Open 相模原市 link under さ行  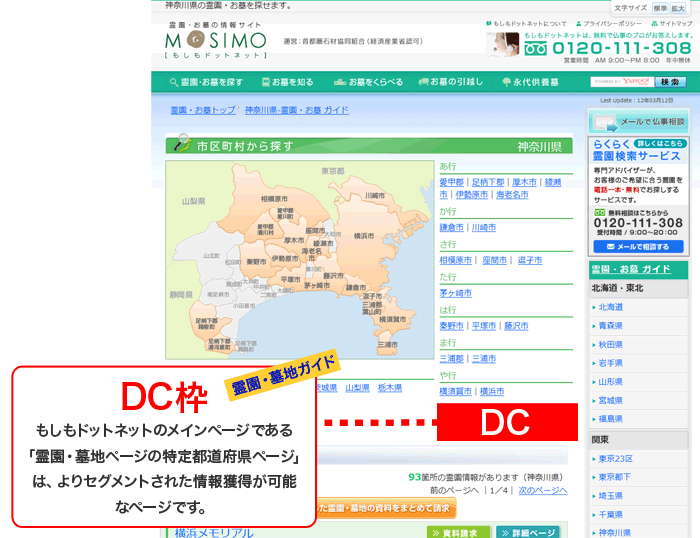coord(455,260)
